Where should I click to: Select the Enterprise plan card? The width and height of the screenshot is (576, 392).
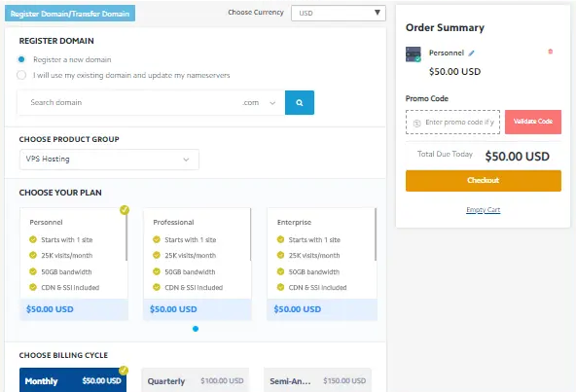tap(322, 265)
